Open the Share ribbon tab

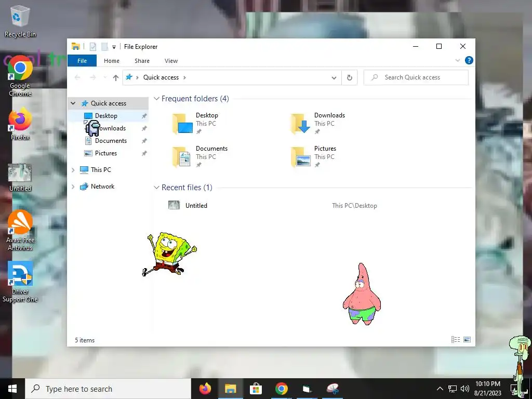point(142,61)
